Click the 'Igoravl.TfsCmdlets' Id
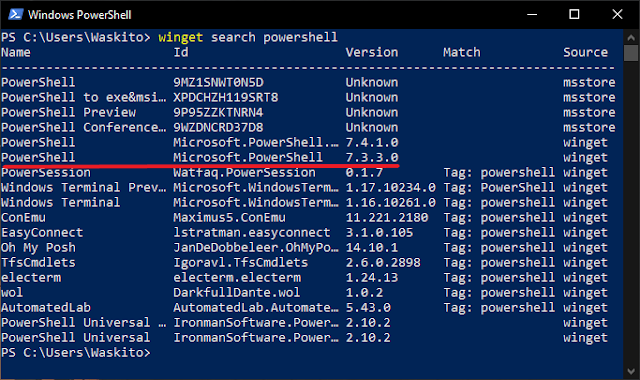 point(240,262)
